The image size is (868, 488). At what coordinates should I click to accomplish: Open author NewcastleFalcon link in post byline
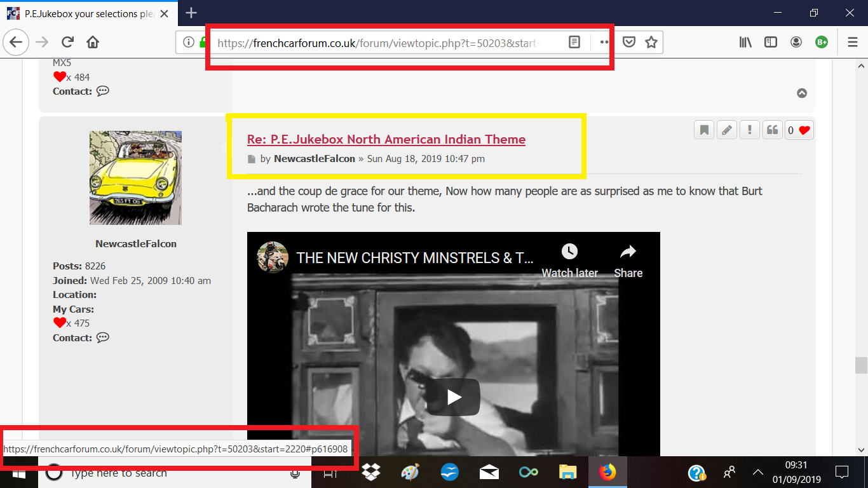tap(315, 159)
